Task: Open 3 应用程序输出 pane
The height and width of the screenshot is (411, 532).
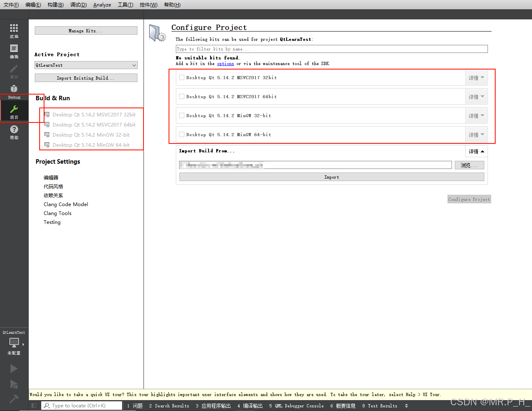Action: [213, 406]
